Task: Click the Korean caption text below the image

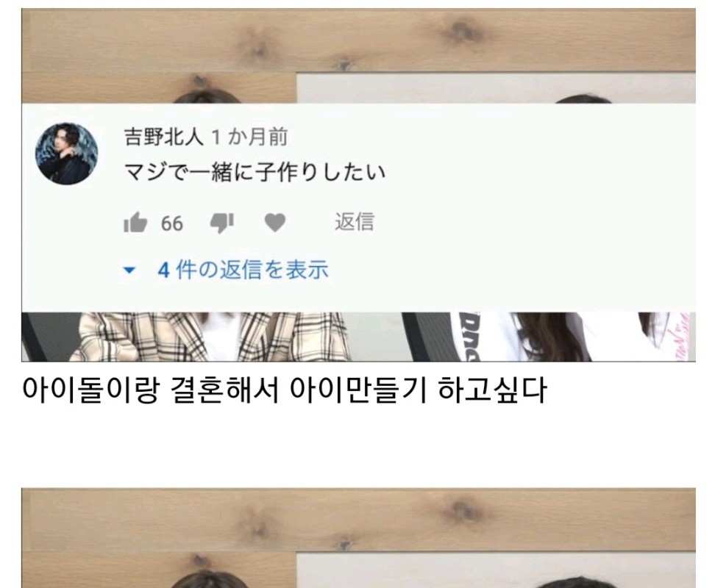Action: (x=284, y=390)
